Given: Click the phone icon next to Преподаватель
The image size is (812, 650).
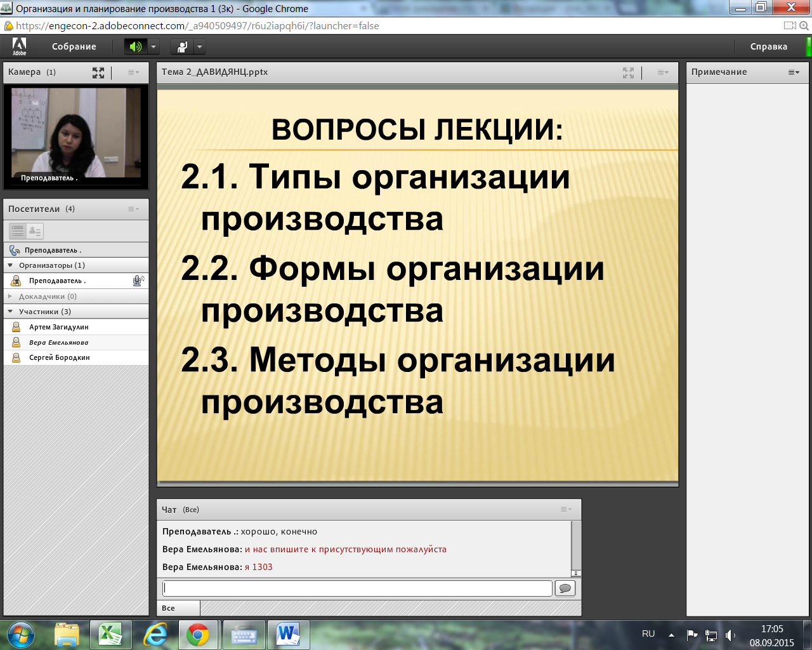Looking at the screenshot, I should [x=15, y=250].
